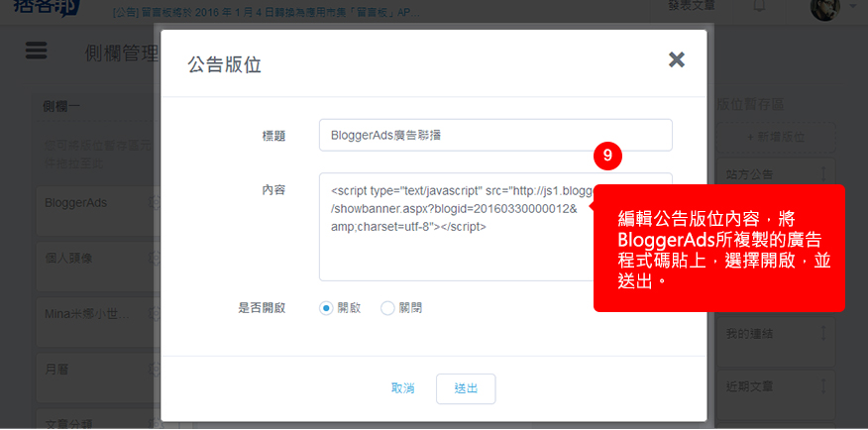The width and height of the screenshot is (868, 430).
Task: Expand the account dropdown arrow beside avatar
Action: tap(851, 6)
